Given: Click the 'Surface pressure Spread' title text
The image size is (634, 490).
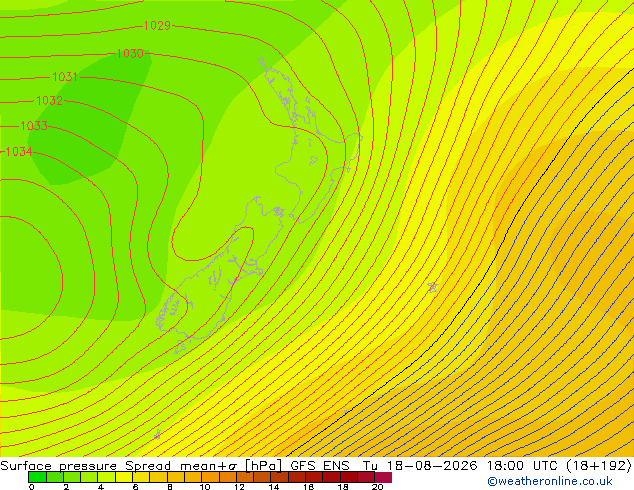Looking at the screenshot, I should point(86,466).
